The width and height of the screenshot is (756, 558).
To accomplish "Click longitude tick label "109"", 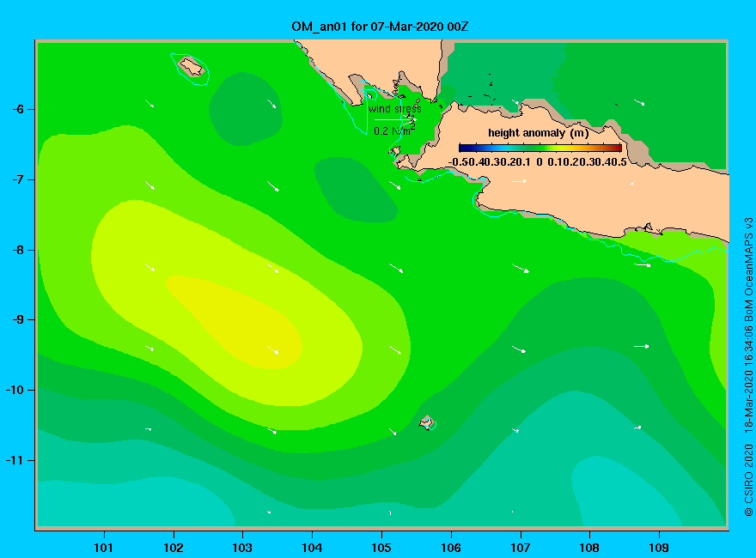I will (x=659, y=548).
